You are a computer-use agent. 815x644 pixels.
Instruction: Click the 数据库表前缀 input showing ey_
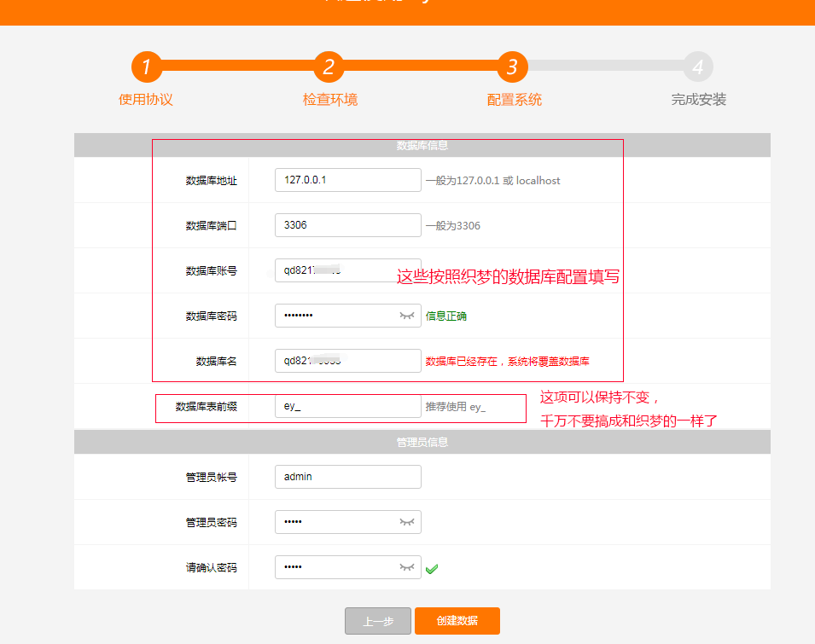347,407
